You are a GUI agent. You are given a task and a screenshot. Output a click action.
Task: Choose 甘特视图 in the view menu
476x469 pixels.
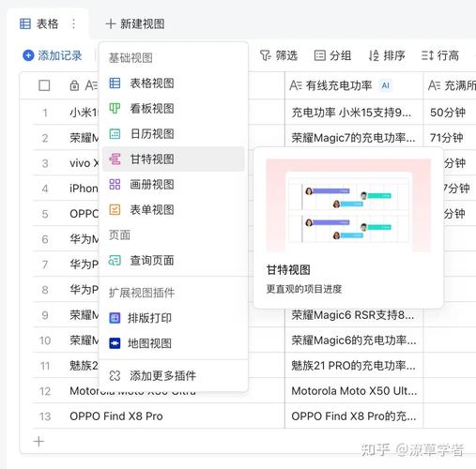[174, 159]
